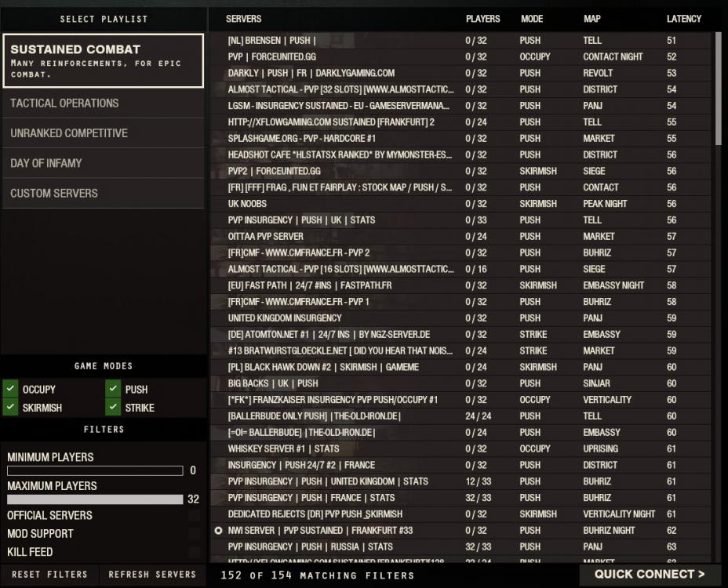This screenshot has height=588, width=728.
Task: Enable the Kill Feed filter
Action: click(x=194, y=552)
